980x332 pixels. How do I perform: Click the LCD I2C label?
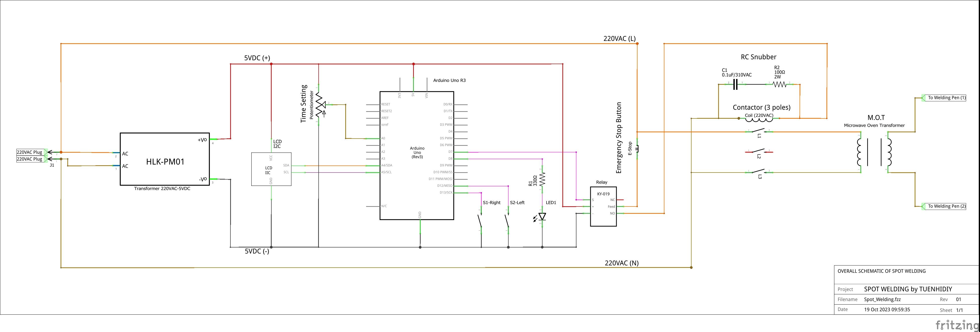(x=277, y=144)
